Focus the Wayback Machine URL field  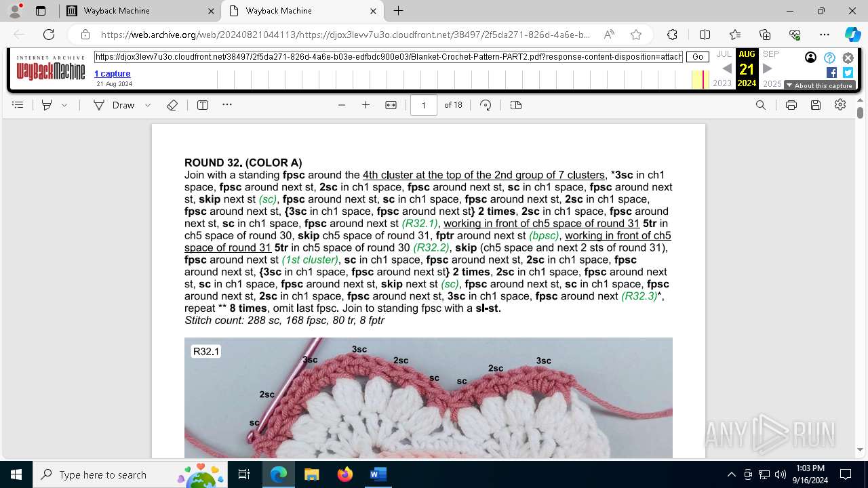tap(389, 58)
